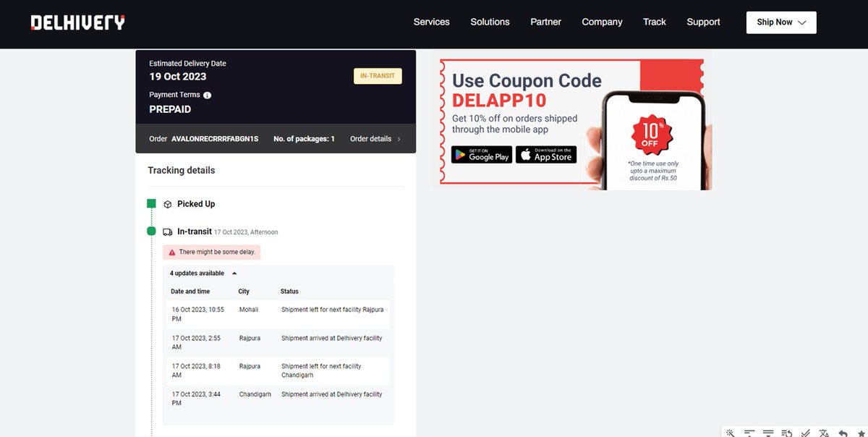Click the In-transit truck icon
The image size is (868, 437).
coord(168,232)
